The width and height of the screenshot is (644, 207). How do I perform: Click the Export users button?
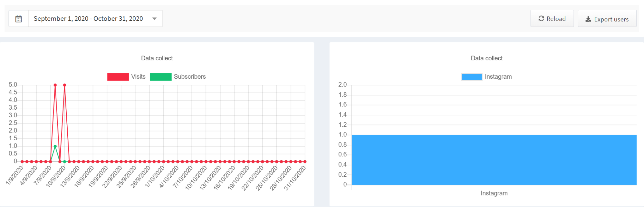click(607, 19)
